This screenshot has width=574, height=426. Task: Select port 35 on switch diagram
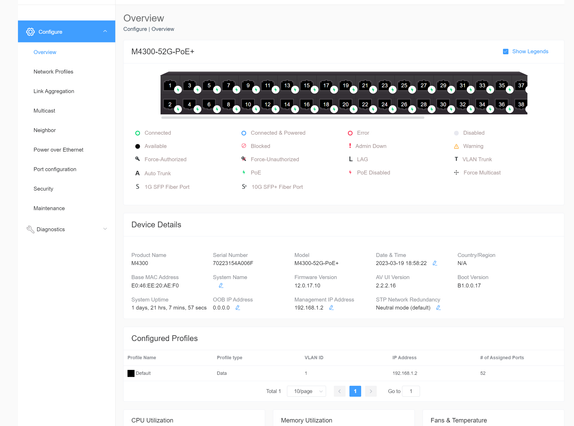pos(502,86)
